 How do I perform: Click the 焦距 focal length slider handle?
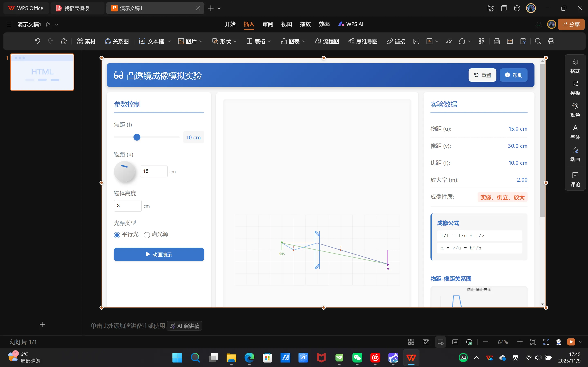137,137
